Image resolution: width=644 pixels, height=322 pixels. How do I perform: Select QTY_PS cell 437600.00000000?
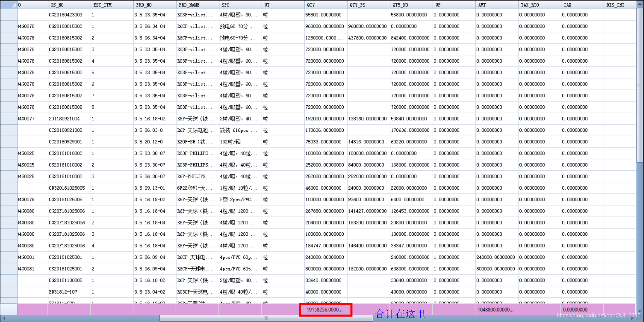368,38
